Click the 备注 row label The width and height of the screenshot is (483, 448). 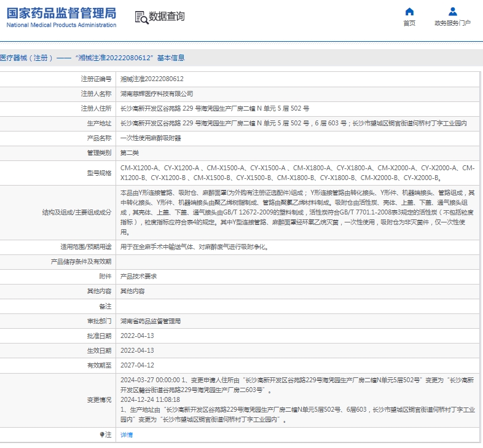point(105,306)
